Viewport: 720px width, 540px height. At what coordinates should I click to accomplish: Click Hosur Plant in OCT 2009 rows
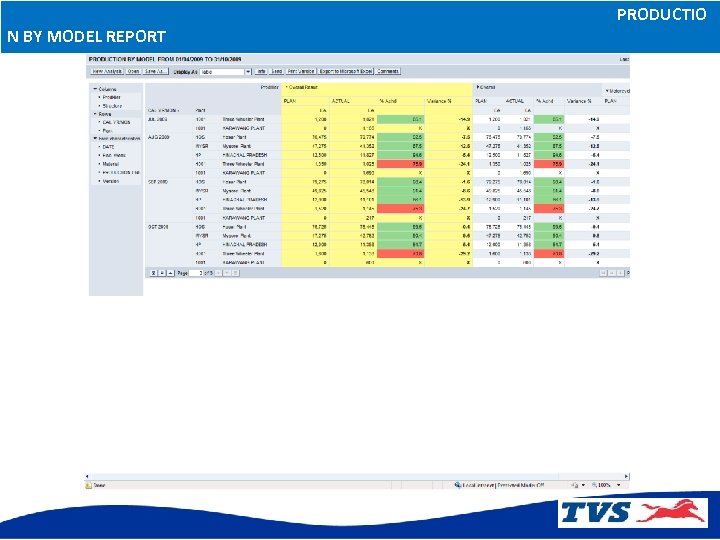[x=234, y=227]
